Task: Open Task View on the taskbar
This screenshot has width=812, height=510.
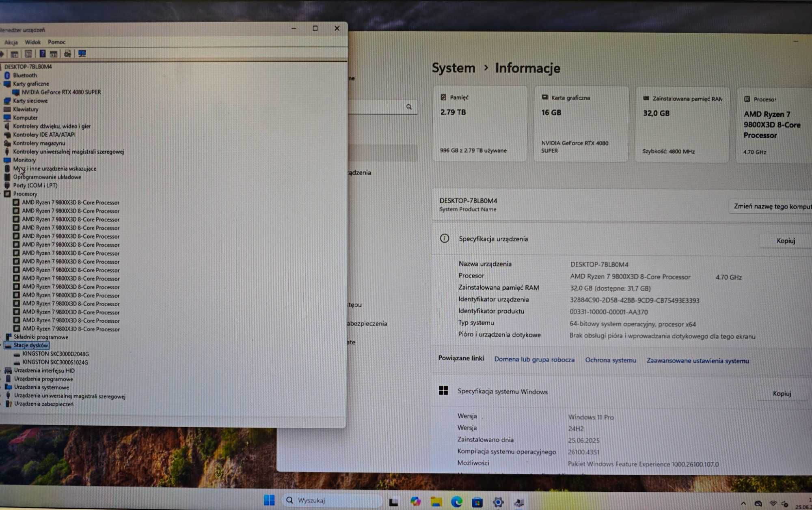Action: [x=393, y=502]
